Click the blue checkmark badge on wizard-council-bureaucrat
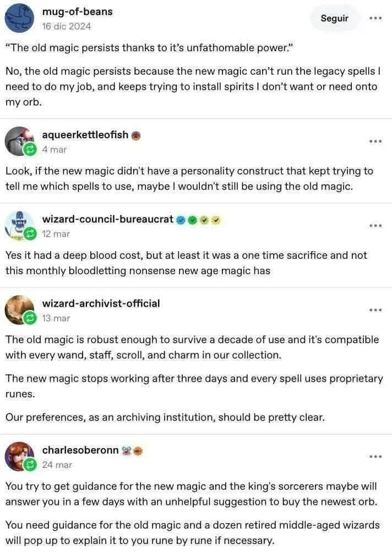The image size is (392, 555). point(181,220)
